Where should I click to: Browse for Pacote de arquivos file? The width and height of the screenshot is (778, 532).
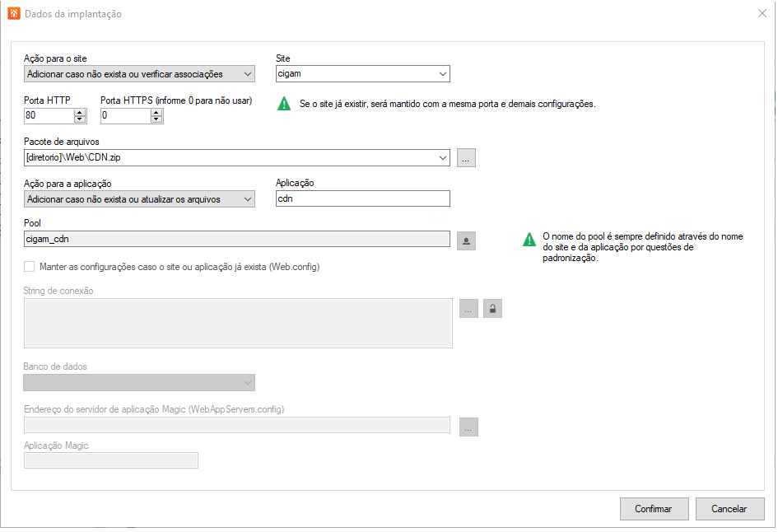[x=466, y=157]
